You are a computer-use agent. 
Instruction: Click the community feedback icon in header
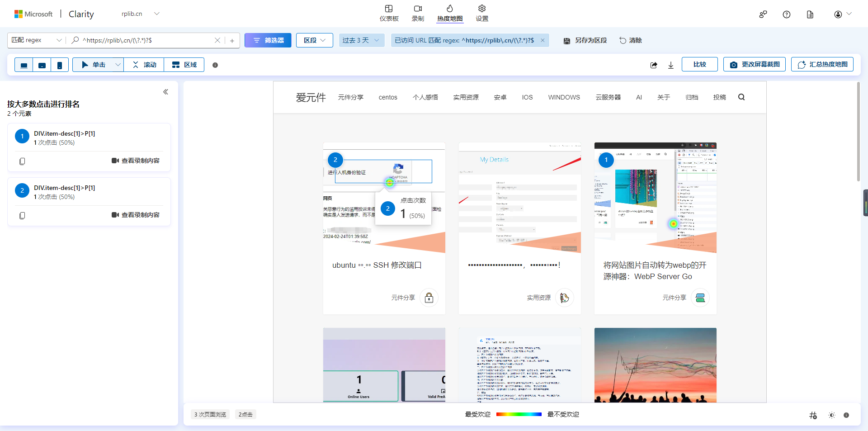click(763, 14)
